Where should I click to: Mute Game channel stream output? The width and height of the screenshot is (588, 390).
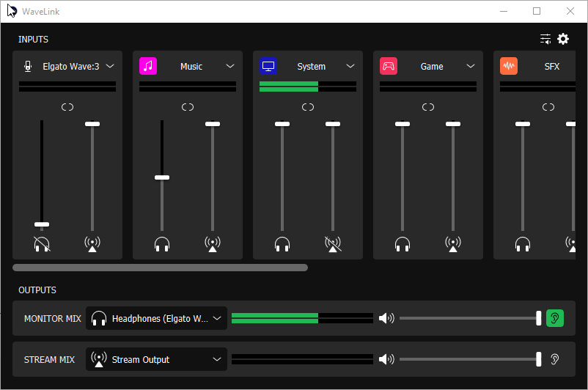(x=453, y=244)
